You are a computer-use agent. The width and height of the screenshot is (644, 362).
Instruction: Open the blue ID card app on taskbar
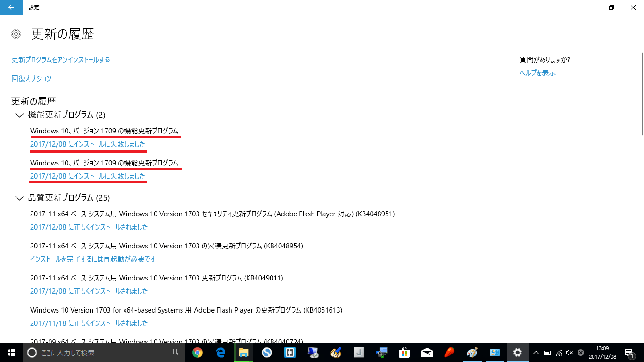click(x=495, y=353)
